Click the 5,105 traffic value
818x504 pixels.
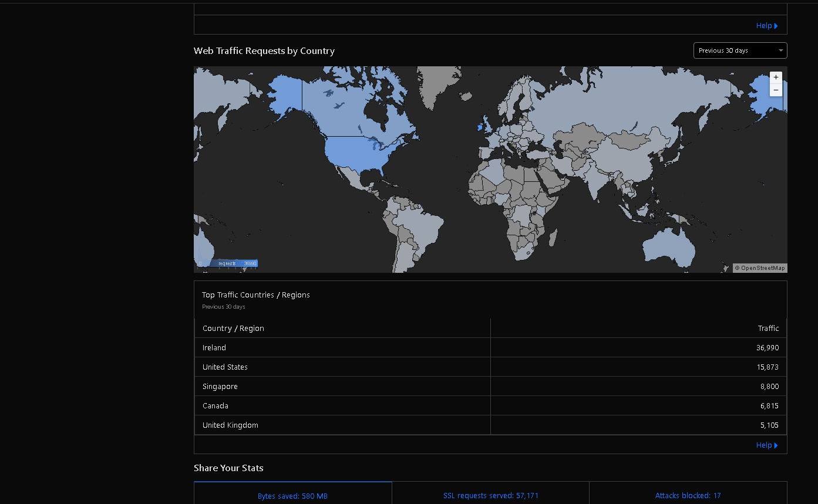pyautogui.click(x=769, y=425)
